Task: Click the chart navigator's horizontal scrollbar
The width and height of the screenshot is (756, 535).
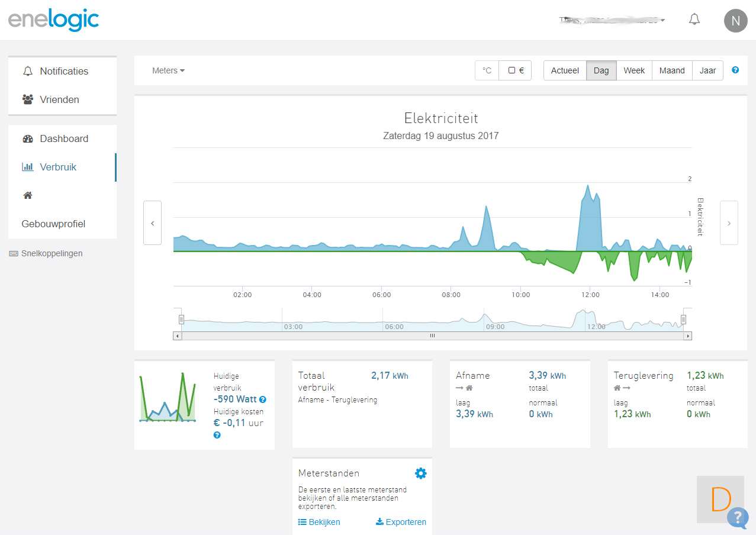Action: tap(432, 336)
